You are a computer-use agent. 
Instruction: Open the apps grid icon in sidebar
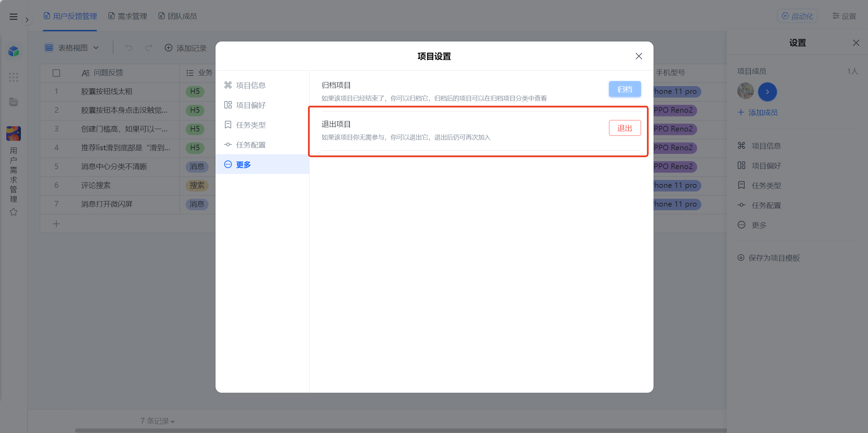(x=14, y=77)
